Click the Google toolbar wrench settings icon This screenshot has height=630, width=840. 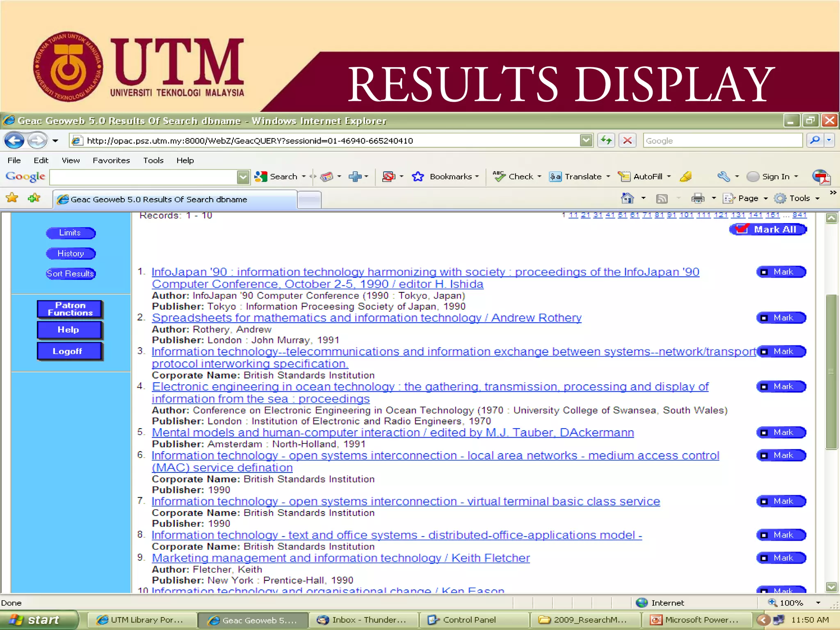pyautogui.click(x=723, y=176)
